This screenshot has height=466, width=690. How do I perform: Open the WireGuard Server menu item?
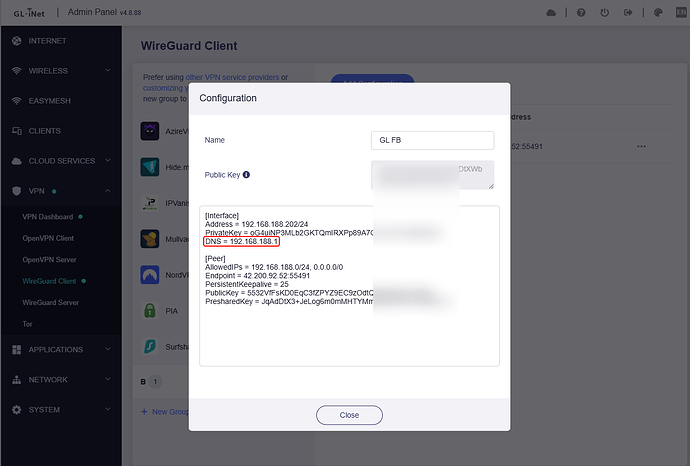click(x=51, y=303)
